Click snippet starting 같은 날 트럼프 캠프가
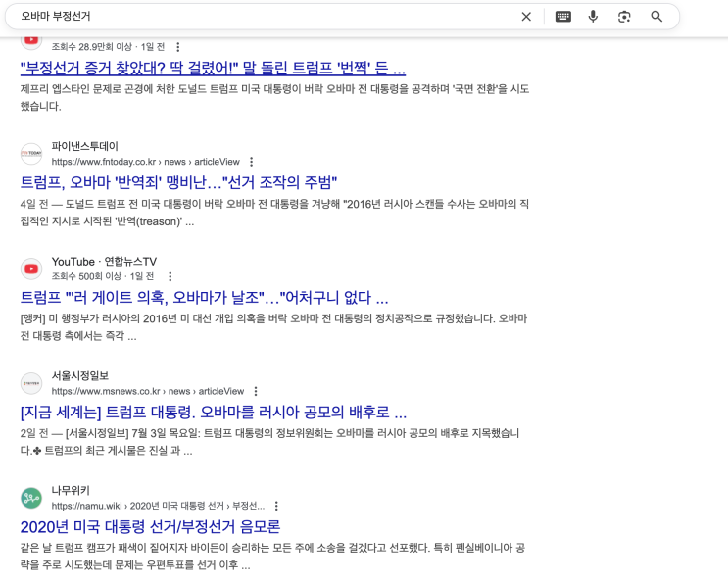728x584 pixels. [x=273, y=557]
